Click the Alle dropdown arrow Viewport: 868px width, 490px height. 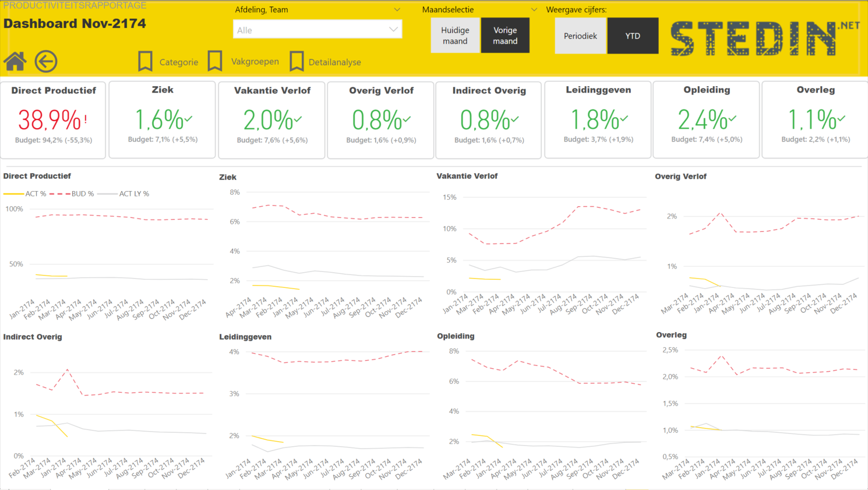(393, 29)
